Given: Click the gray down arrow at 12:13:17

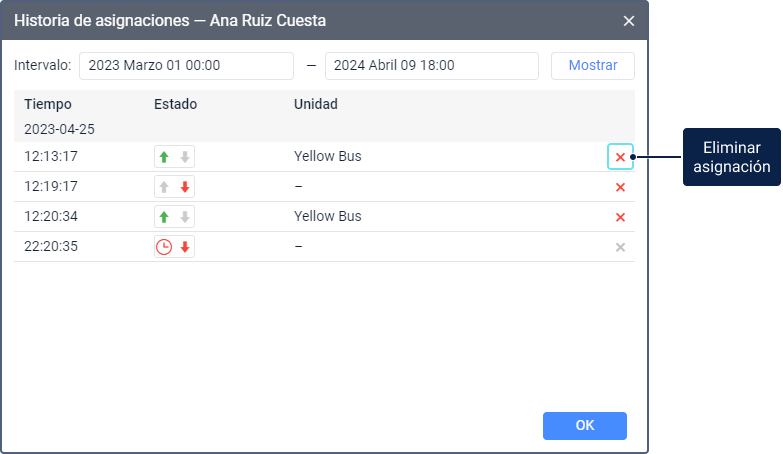Looking at the screenshot, I should pos(185,157).
